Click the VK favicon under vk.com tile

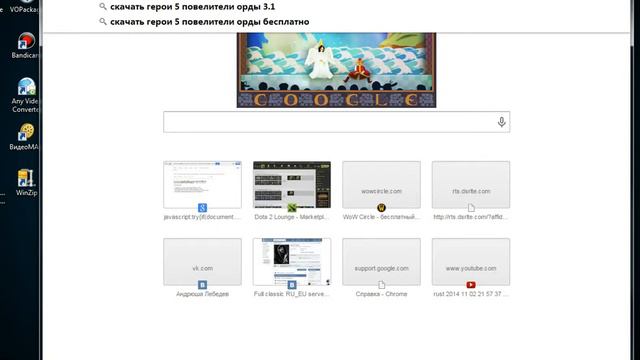pyautogui.click(x=202, y=285)
